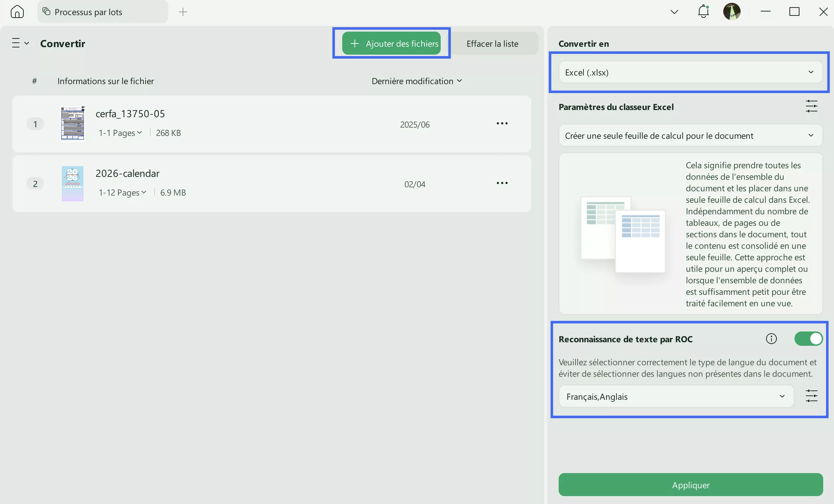
Task: Open notifications via the bell icon
Action: tap(703, 12)
